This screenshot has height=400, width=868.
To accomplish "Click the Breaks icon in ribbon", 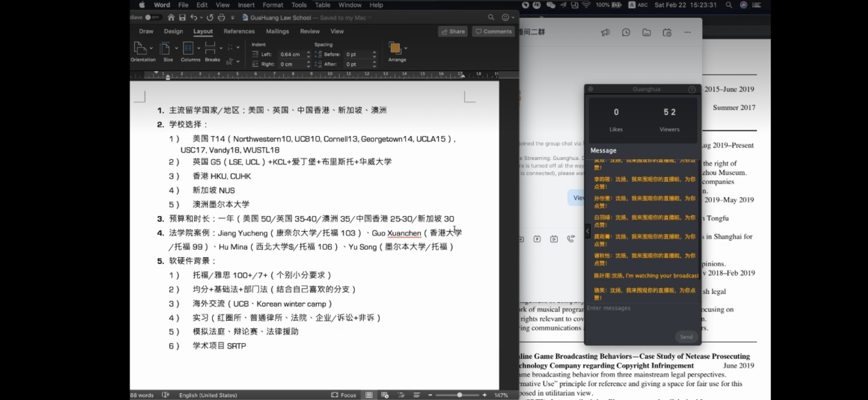I will click(x=211, y=49).
